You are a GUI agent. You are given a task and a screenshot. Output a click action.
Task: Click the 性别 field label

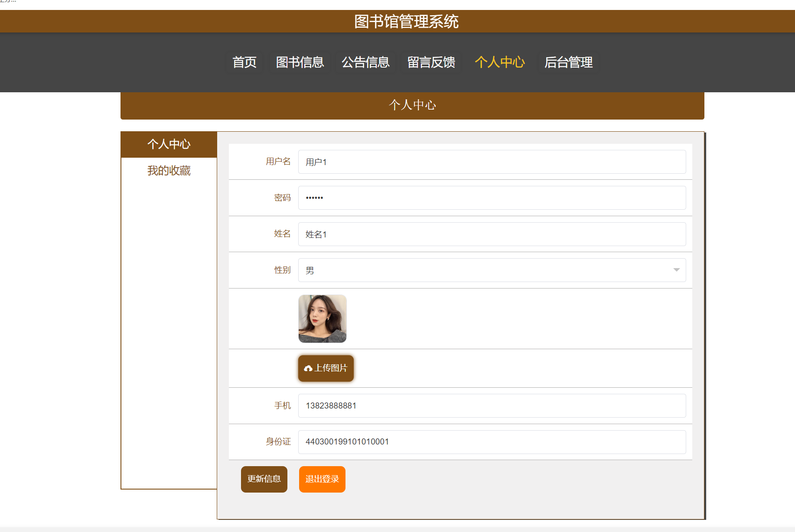[283, 270]
